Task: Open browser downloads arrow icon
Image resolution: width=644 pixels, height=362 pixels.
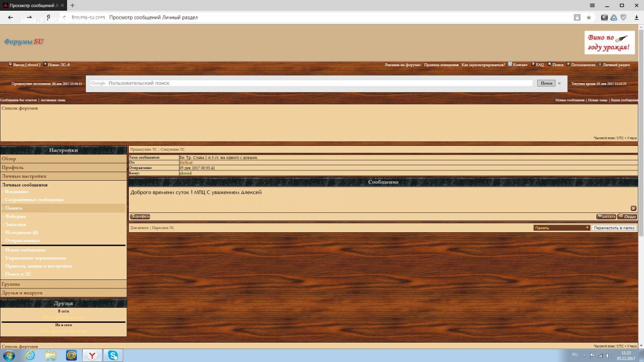Action: tap(635, 17)
